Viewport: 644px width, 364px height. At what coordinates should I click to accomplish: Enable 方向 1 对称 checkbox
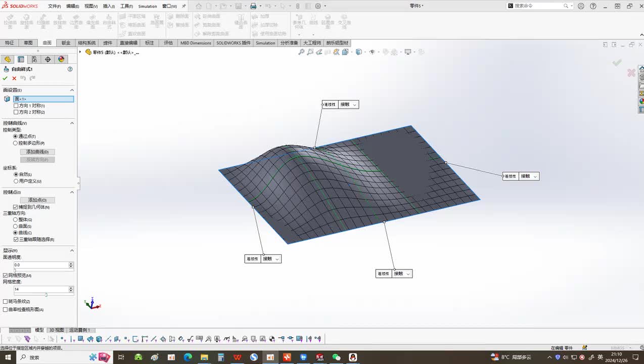click(x=16, y=106)
